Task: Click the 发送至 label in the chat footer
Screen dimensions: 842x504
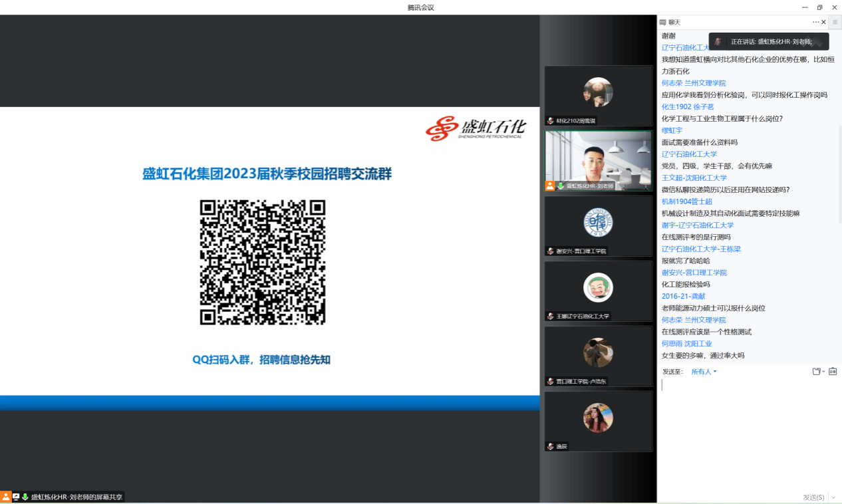Action: [672, 372]
